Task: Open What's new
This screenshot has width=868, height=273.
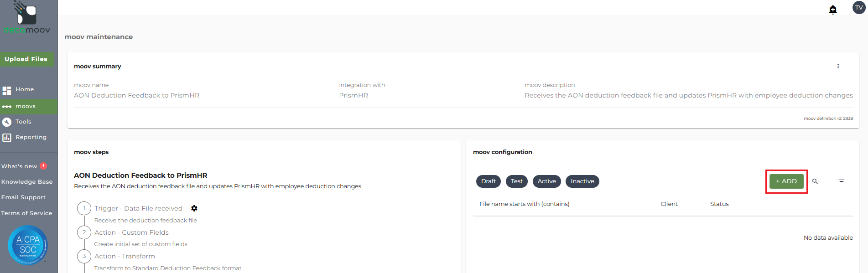Action: point(19,166)
